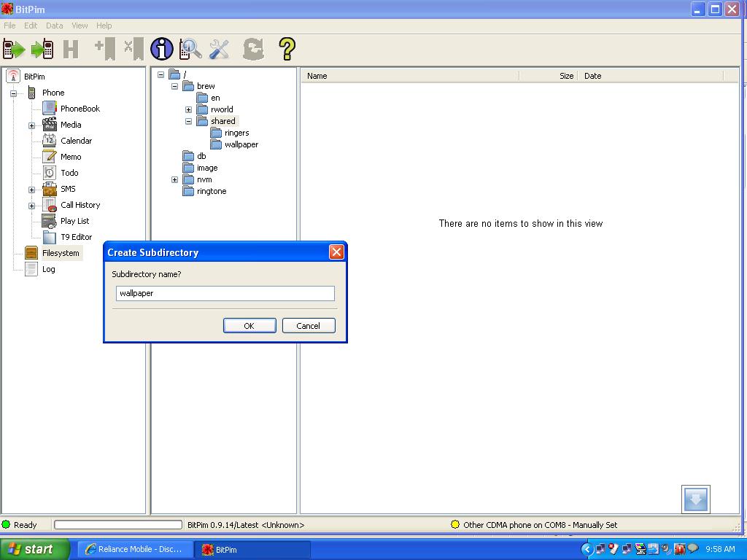Sort file list by Size column
747x560 pixels.
548,76
